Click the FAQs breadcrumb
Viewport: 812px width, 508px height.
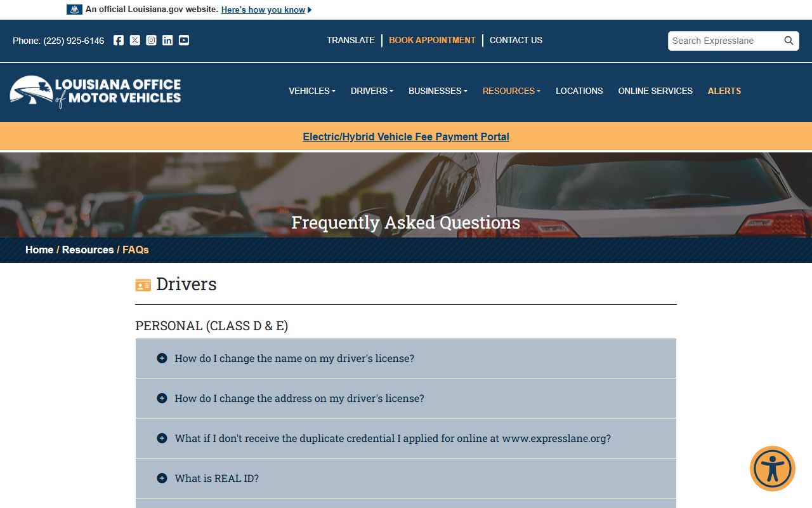coord(136,250)
